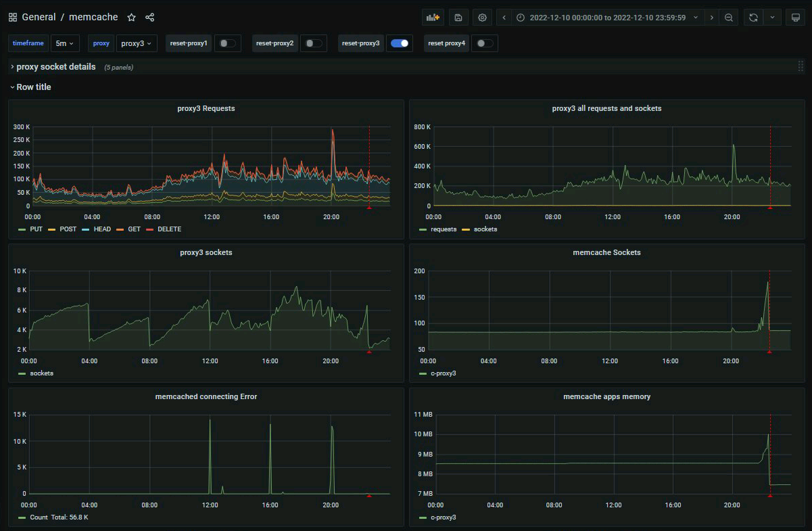Enable the reset-proxy1 toggle

click(228, 43)
